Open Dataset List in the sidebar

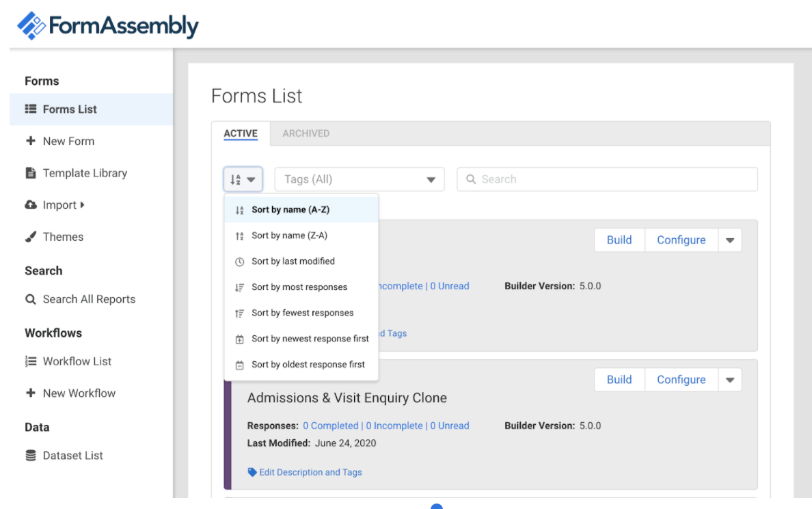pos(72,455)
